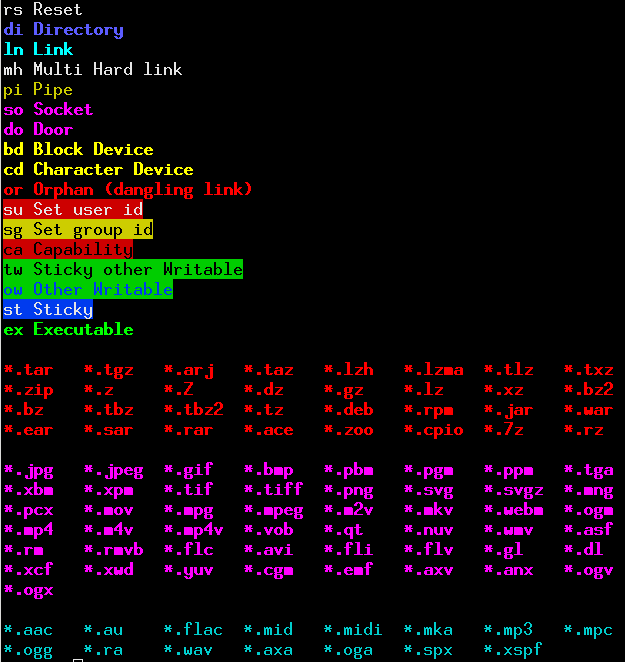Select the '*.bz2' extension
This screenshot has width=625, height=662.
pos(589,389)
